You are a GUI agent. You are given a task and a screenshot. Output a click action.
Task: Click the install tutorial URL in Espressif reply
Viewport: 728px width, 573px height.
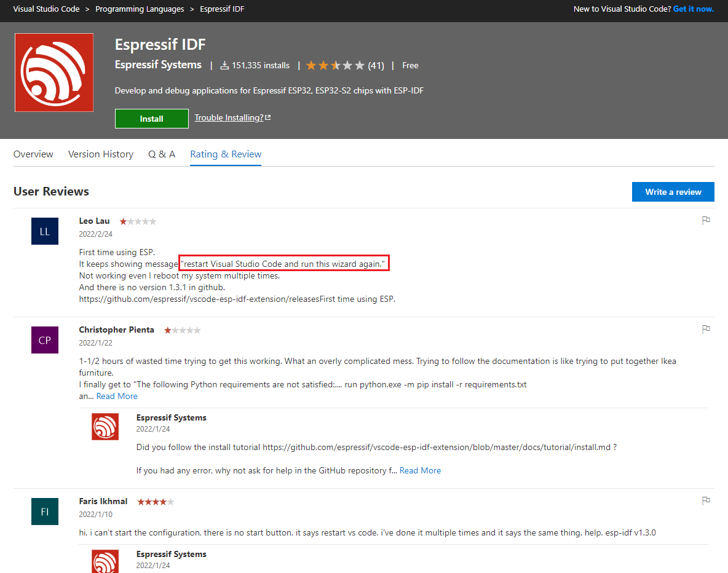coord(437,447)
